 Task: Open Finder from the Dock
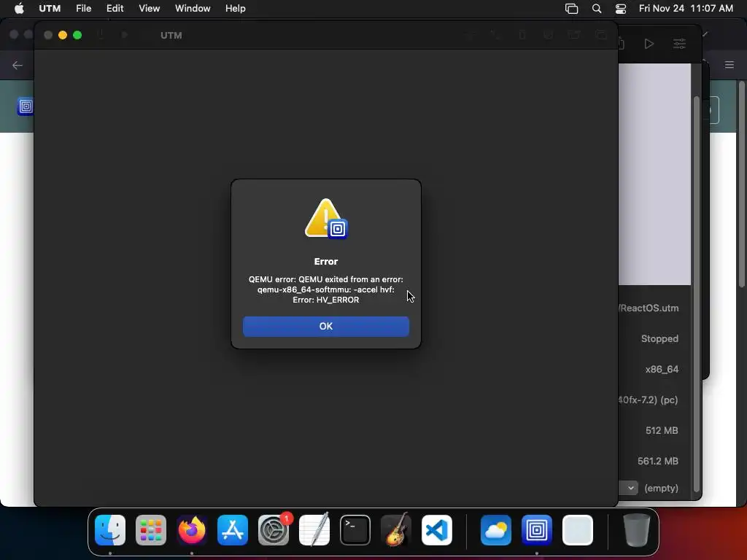coord(110,530)
